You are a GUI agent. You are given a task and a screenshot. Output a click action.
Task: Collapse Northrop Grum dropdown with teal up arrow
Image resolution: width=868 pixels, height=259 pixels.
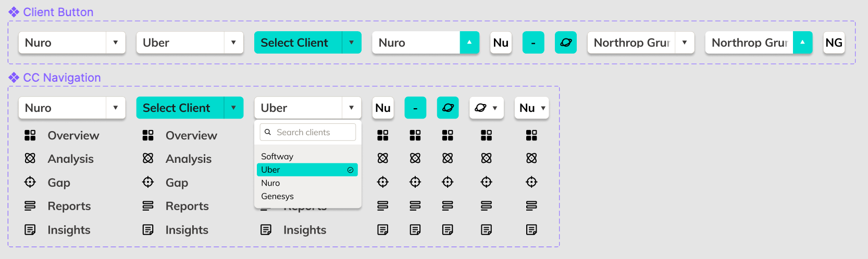coord(802,43)
